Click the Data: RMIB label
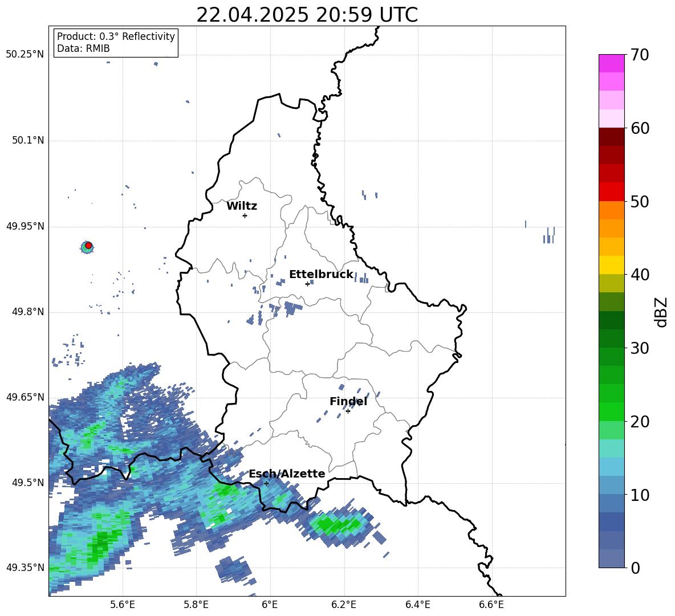Image resolution: width=675 pixels, height=616 pixels. pyautogui.click(x=83, y=48)
